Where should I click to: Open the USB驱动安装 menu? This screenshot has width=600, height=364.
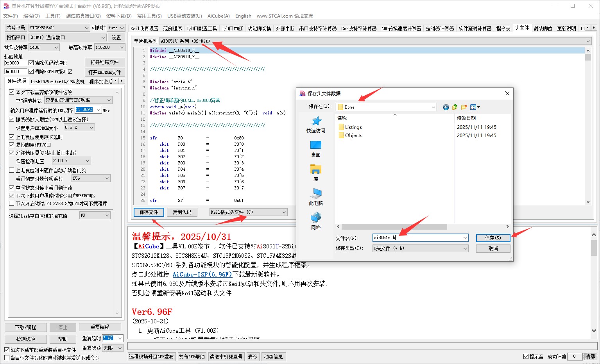[184, 16]
